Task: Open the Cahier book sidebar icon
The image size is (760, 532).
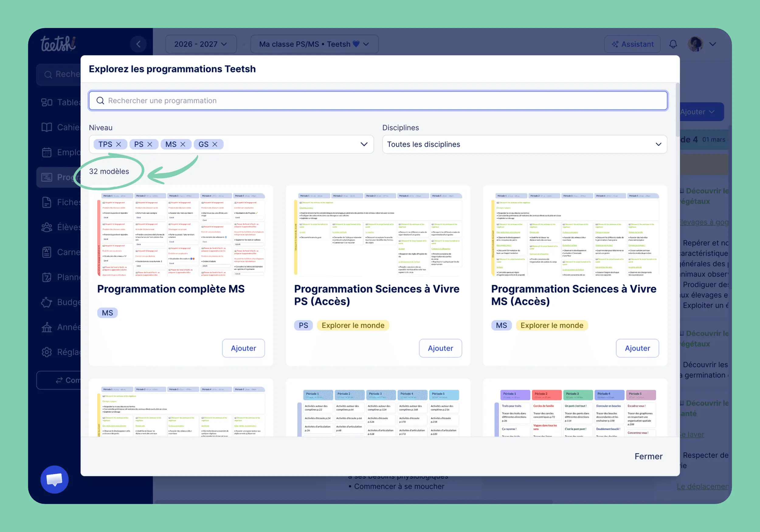Action: 47,127
